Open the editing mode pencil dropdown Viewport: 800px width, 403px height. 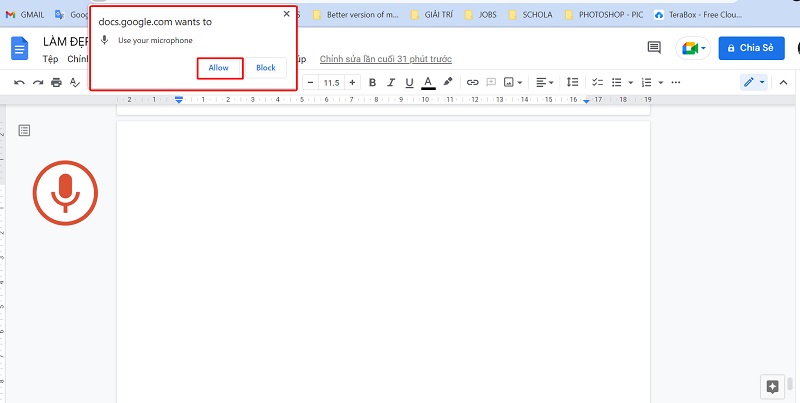point(754,82)
